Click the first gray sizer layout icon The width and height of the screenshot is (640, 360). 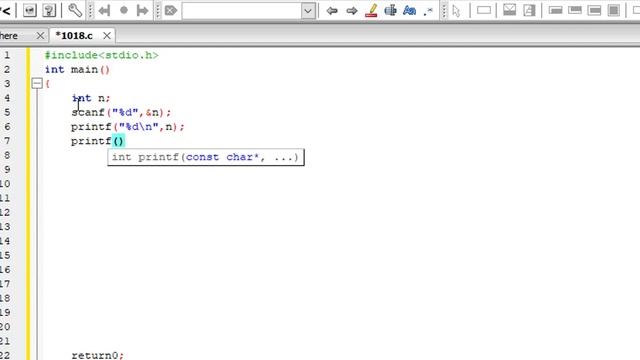[556, 10]
